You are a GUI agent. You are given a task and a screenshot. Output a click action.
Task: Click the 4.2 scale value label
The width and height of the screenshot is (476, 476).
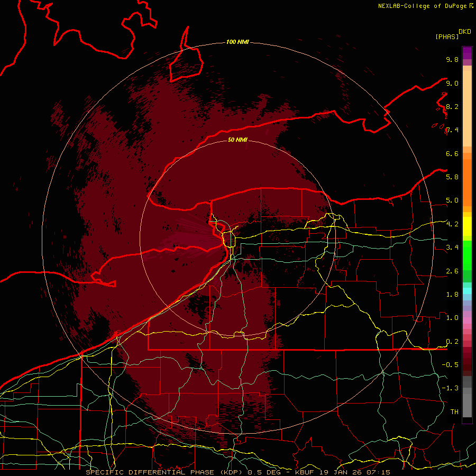[x=452, y=224]
